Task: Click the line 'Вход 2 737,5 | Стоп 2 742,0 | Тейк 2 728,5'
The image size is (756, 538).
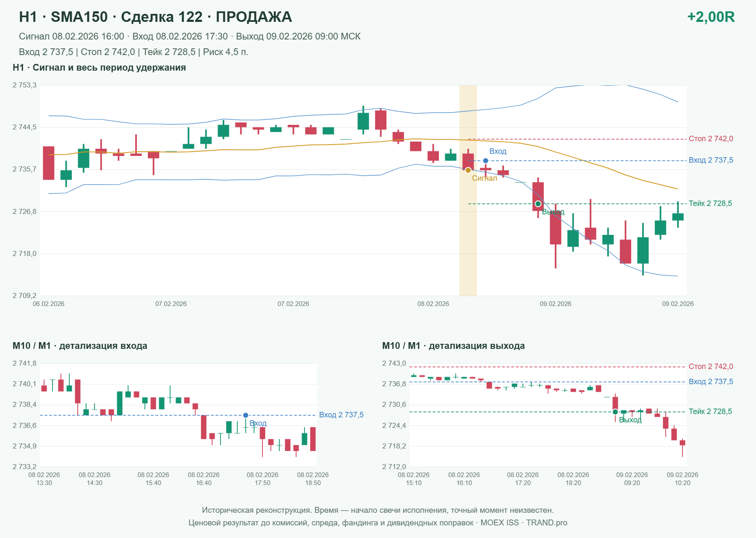Action: point(134,52)
